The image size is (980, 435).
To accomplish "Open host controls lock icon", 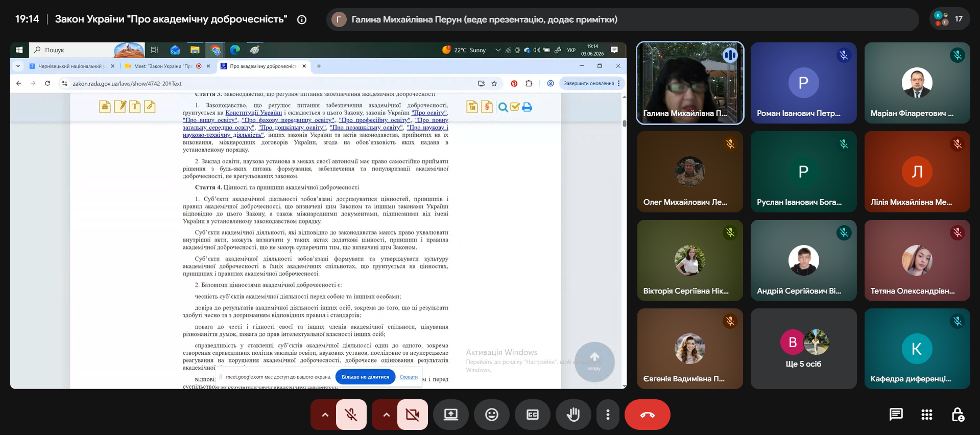I will pyautogui.click(x=958, y=415).
